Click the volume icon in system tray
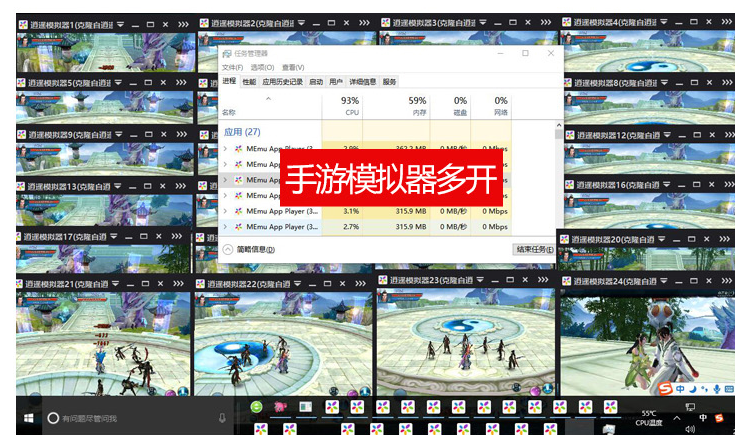Viewport: 735px width, 435px height. [690, 429]
